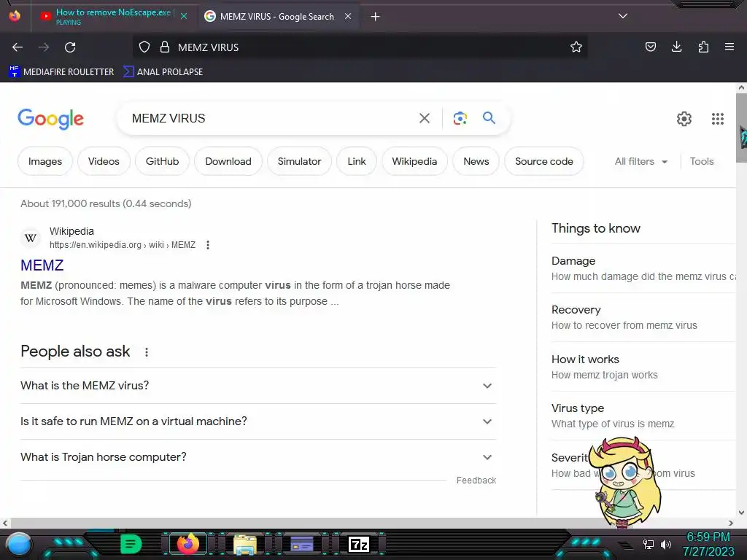Expand 'Is it safe to run MEMZ' question
The height and width of the screenshot is (560, 747).
tap(258, 421)
